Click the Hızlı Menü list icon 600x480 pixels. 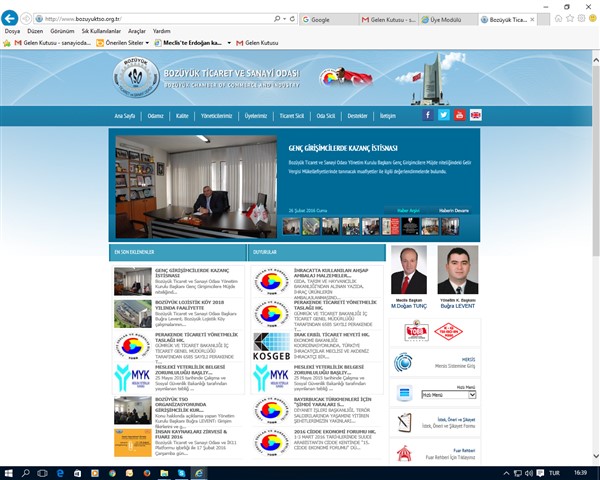click(404, 393)
